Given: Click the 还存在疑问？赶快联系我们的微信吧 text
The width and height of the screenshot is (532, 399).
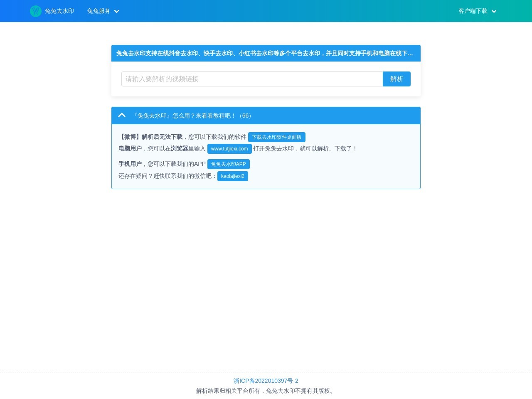Looking at the screenshot, I should click(x=168, y=176).
